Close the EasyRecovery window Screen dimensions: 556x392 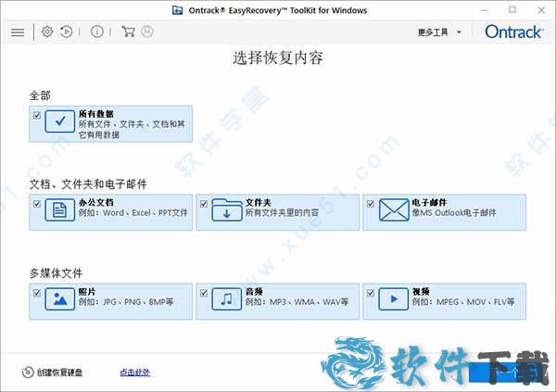(x=541, y=10)
